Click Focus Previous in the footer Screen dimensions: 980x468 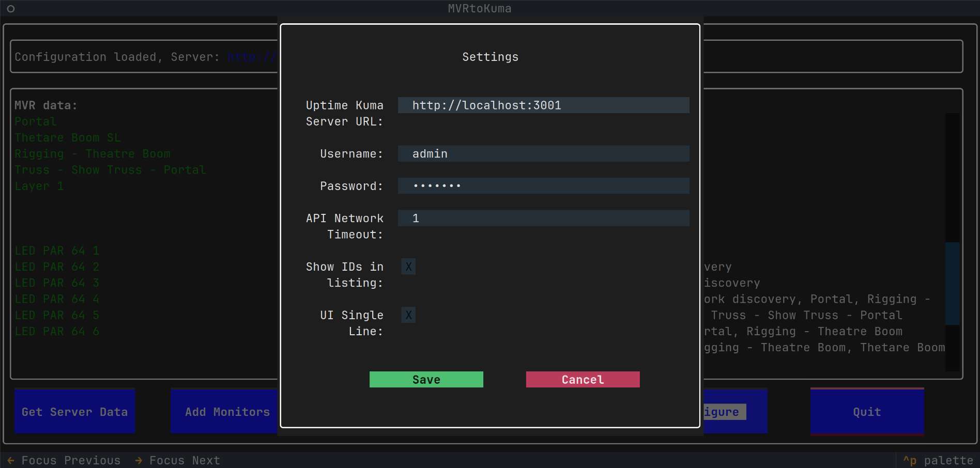coord(64,460)
